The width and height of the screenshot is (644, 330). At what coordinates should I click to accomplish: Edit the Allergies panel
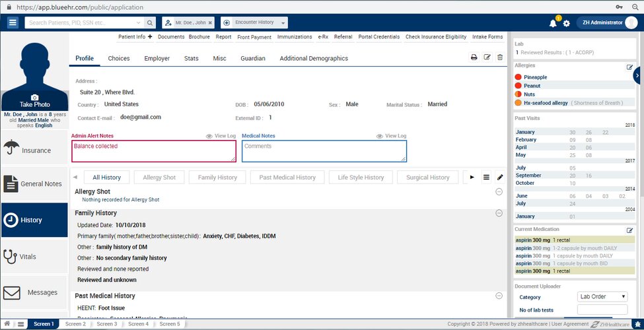[629, 67]
